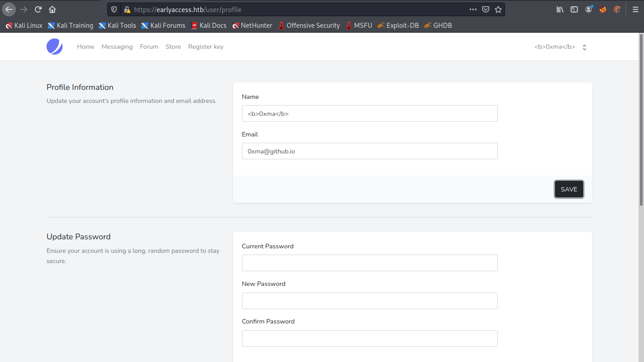The height and width of the screenshot is (362, 644).
Task: Focus the Confirm Password field
Action: click(x=369, y=339)
